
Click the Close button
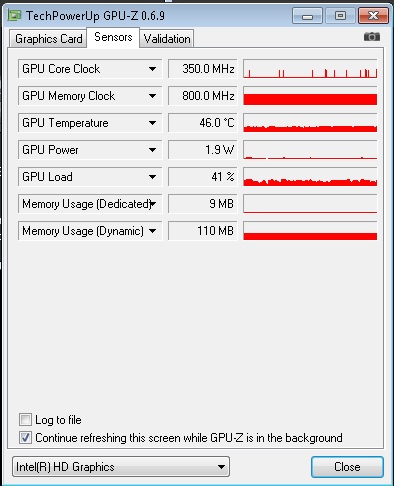coord(347,467)
